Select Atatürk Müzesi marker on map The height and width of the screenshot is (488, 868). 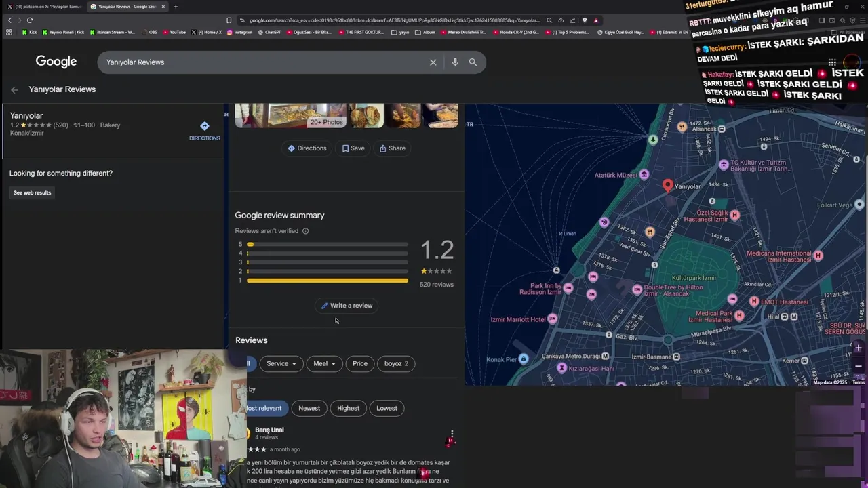pyautogui.click(x=644, y=175)
